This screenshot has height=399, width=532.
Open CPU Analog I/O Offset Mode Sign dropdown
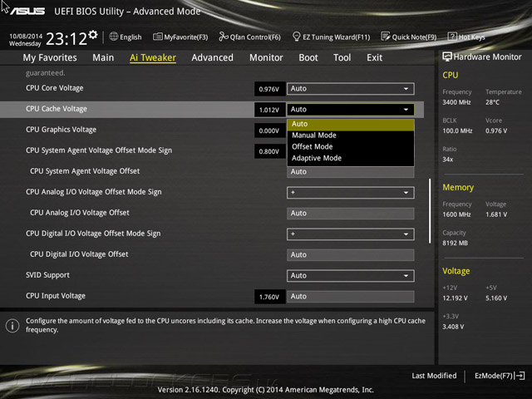click(351, 193)
